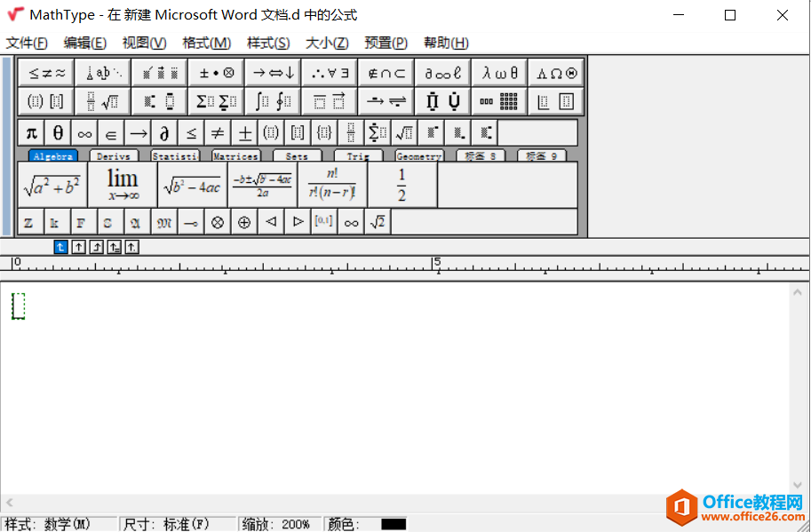Switch to the Derivs tab
The width and height of the screenshot is (811, 532).
(114, 155)
